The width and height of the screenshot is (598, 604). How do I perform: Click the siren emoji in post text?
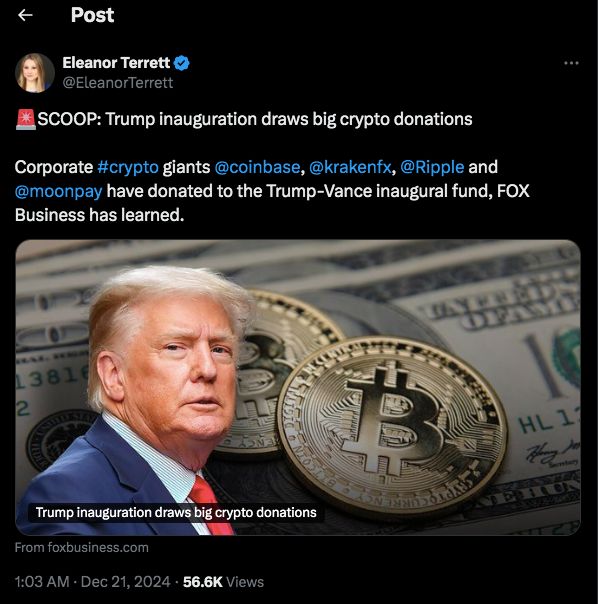point(25,119)
